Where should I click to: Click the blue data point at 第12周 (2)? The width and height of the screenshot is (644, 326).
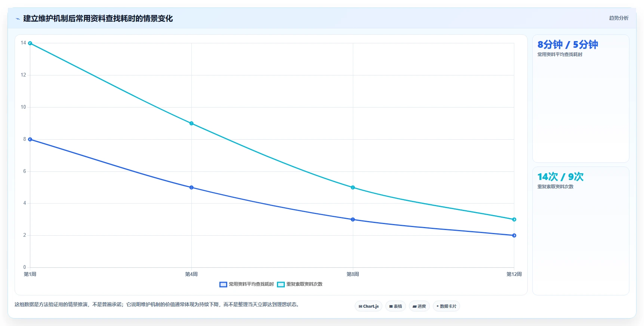point(514,235)
